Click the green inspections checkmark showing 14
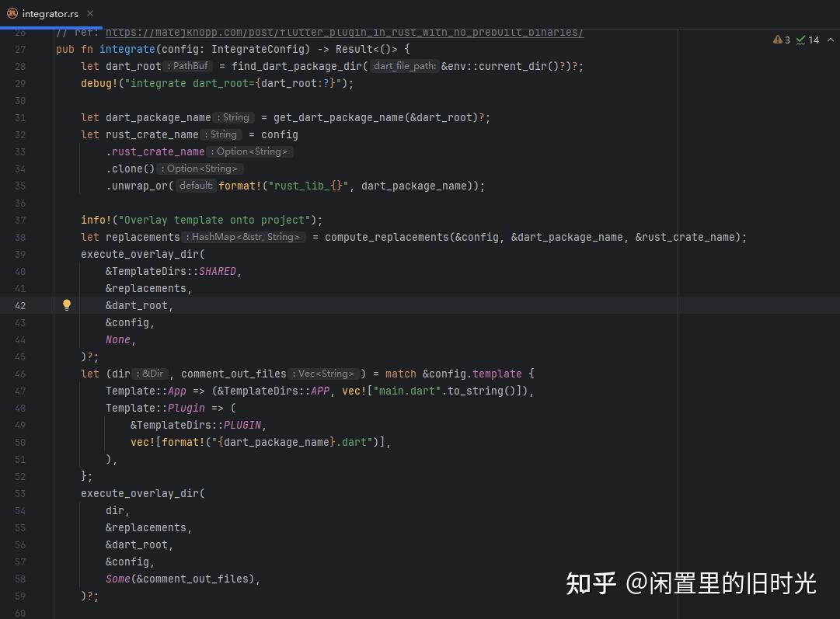Screen dimensions: 840x619 tap(801, 40)
